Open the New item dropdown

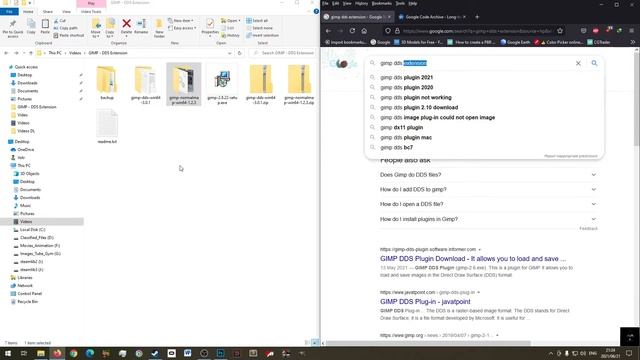click(181, 21)
